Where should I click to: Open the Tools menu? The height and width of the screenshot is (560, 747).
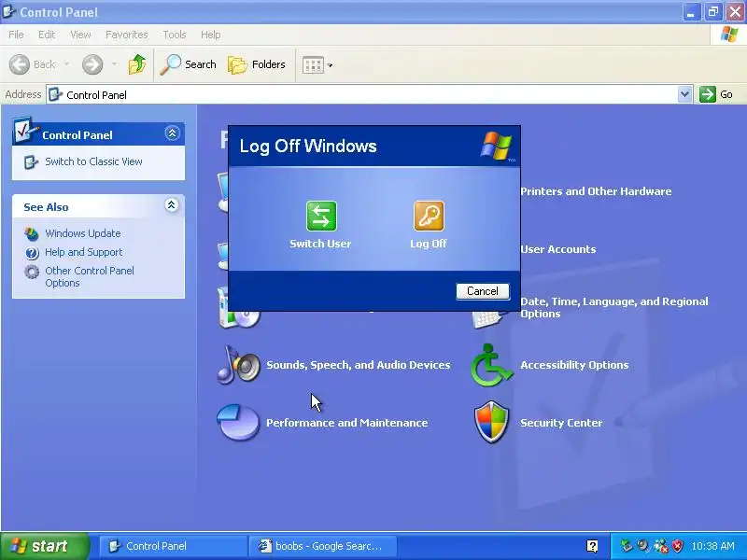pos(175,35)
